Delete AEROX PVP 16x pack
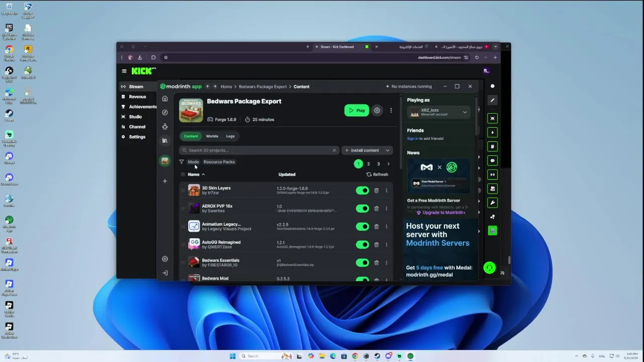Image resolution: width=644 pixels, height=362 pixels. 376,209
